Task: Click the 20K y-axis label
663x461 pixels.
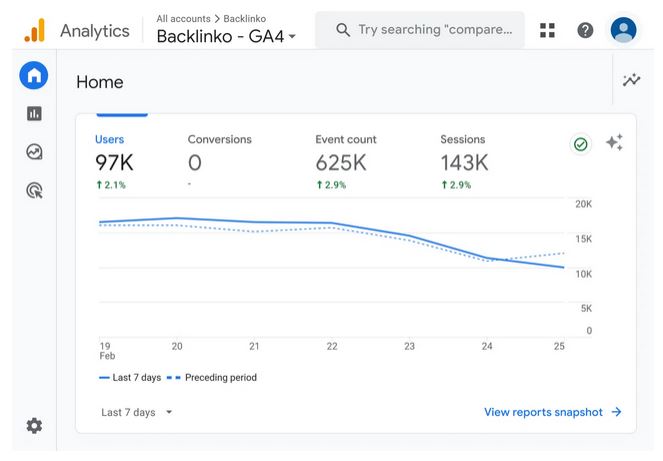Action: click(x=584, y=204)
